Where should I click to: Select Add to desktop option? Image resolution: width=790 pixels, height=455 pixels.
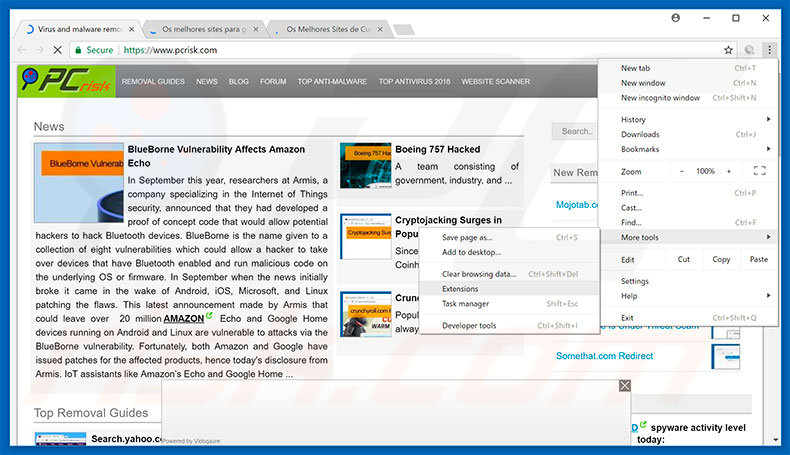coord(509,252)
